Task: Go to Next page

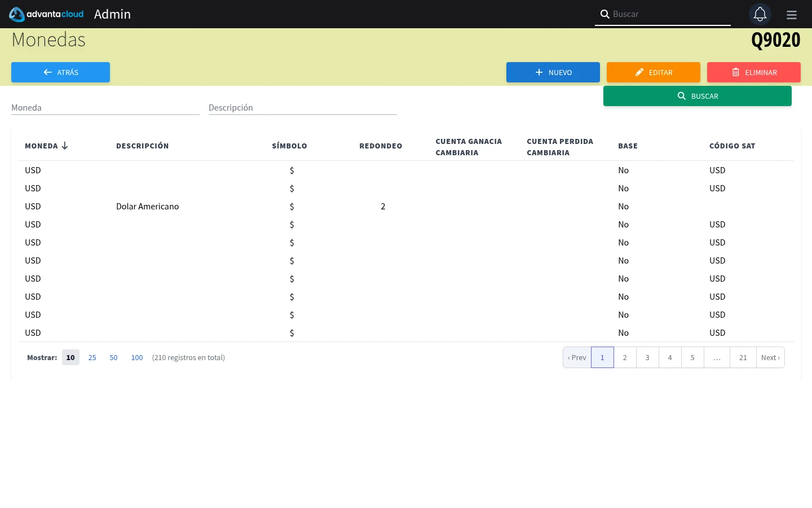Action: click(770, 357)
